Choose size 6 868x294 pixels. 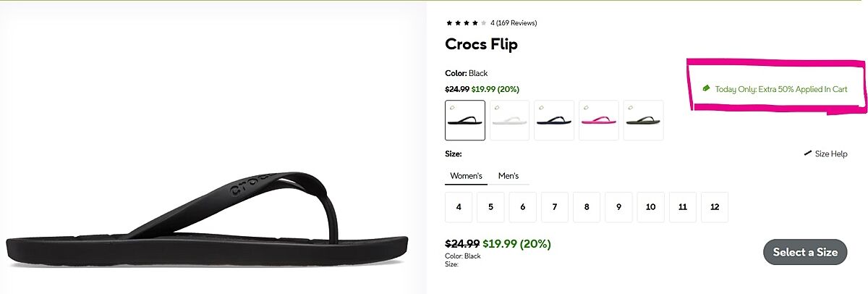click(x=522, y=207)
